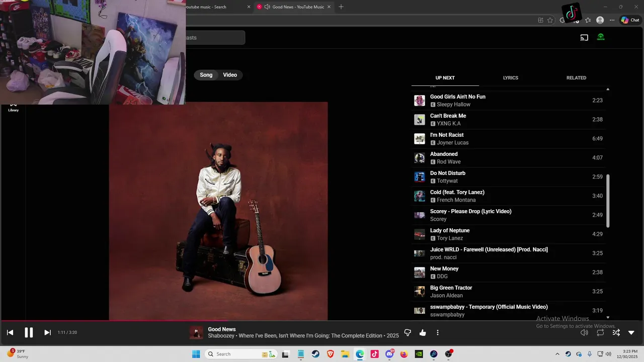Image resolution: width=644 pixels, height=362 pixels.
Task: Open a new browser tab
Action: point(341,7)
